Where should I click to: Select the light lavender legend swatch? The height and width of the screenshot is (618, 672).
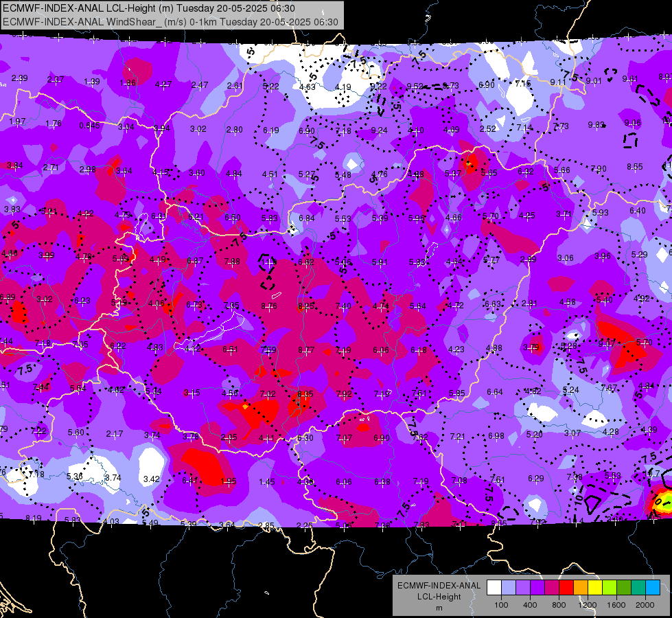pyautogui.click(x=508, y=587)
